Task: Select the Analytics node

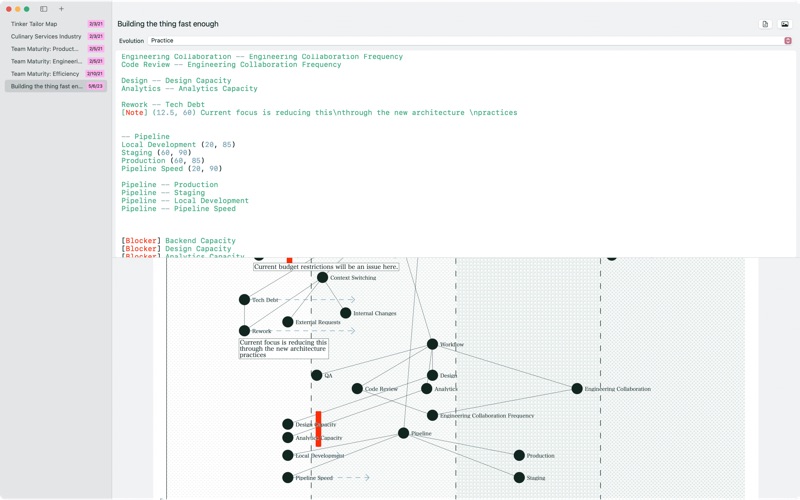Action: pos(427,389)
